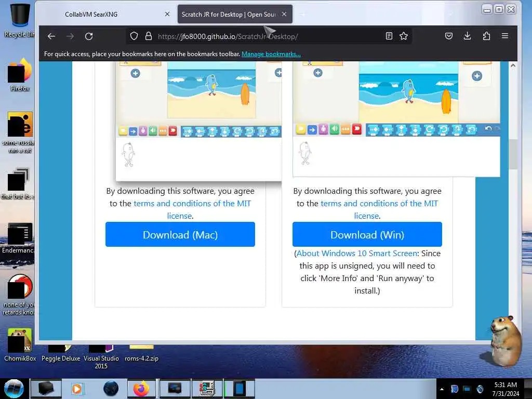The width and height of the screenshot is (532, 399).
Task: Select the Peggle Deluxe desktop icon
Action: point(61,354)
